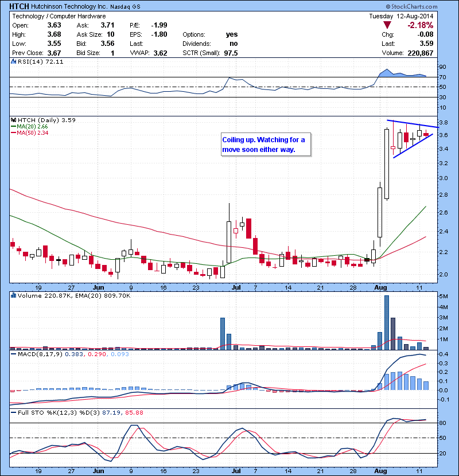The width and height of the screenshot is (459, 476).
Task: Click the 3.8 price axis label
Action: pyautogui.click(x=444, y=123)
